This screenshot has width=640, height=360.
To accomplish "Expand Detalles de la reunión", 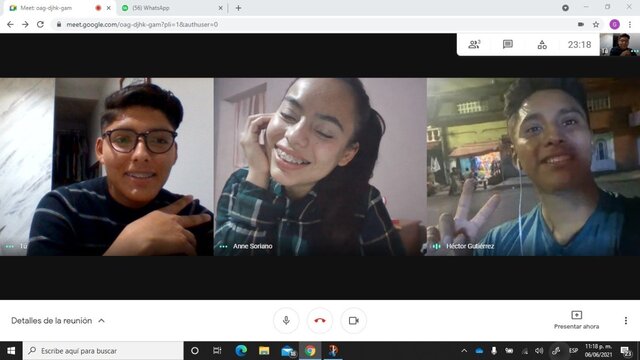I will click(58, 321).
